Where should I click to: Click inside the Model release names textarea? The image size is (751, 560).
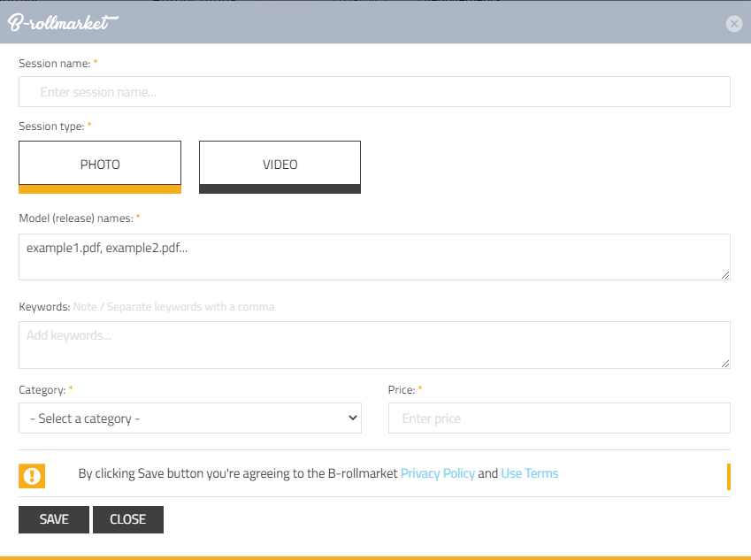click(374, 257)
